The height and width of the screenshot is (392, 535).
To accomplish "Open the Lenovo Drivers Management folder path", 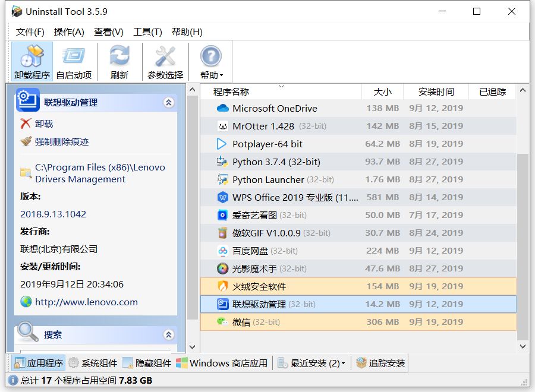I will [100, 173].
